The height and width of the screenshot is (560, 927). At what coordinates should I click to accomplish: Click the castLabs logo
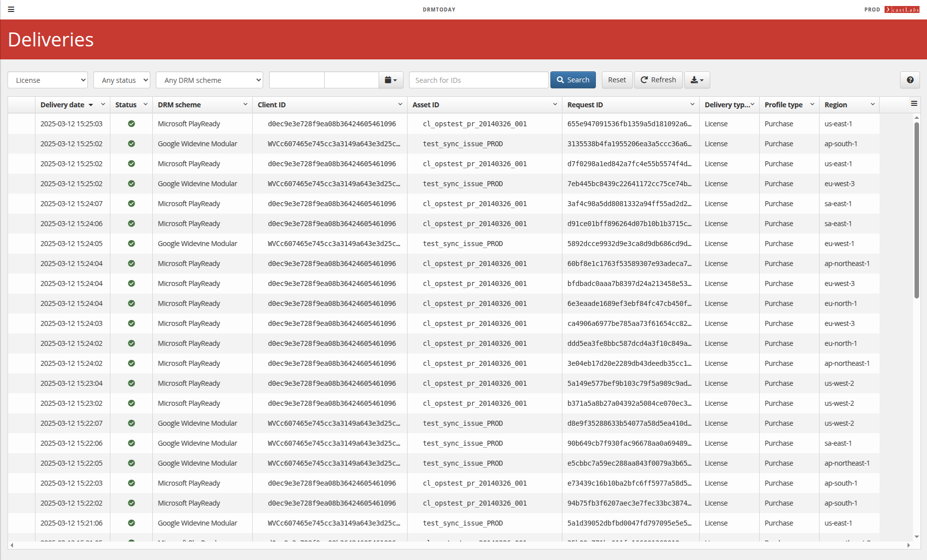pyautogui.click(x=902, y=9)
